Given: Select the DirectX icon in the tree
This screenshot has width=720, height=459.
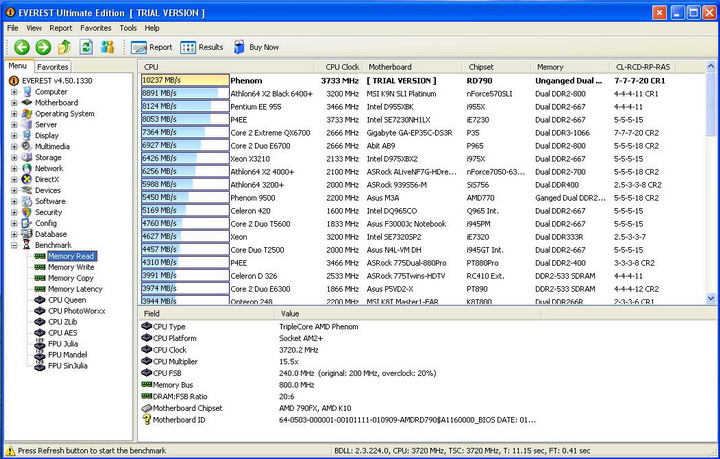Looking at the screenshot, I should click(x=27, y=179).
